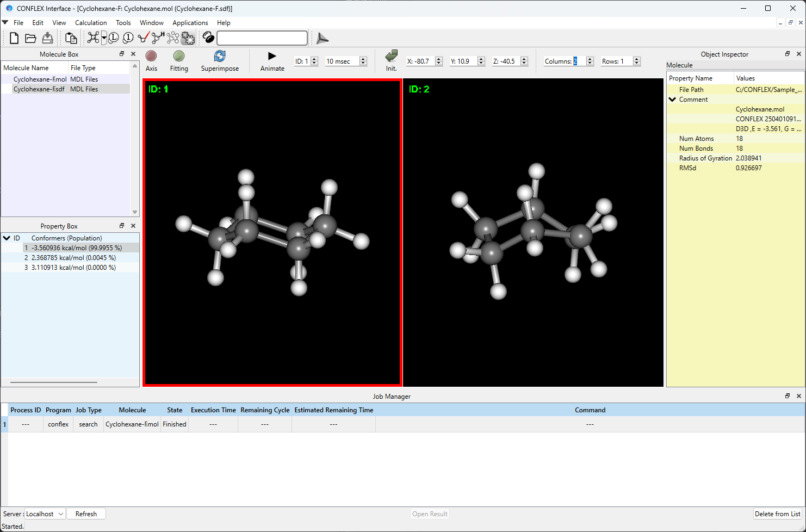Viewport: 806px width, 532px height.
Task: Click the Paste clipboard icon
Action: click(x=71, y=38)
